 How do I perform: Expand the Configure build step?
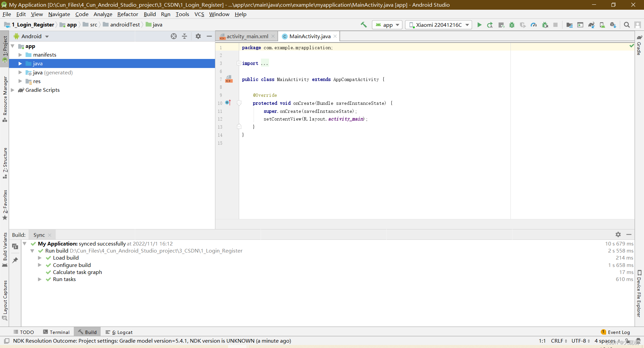[x=40, y=265]
